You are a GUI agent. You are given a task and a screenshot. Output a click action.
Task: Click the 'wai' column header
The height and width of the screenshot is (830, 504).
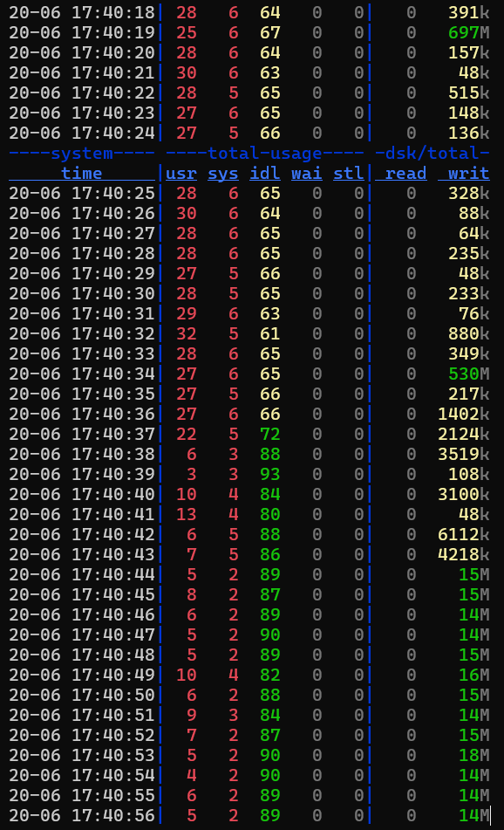click(x=306, y=173)
